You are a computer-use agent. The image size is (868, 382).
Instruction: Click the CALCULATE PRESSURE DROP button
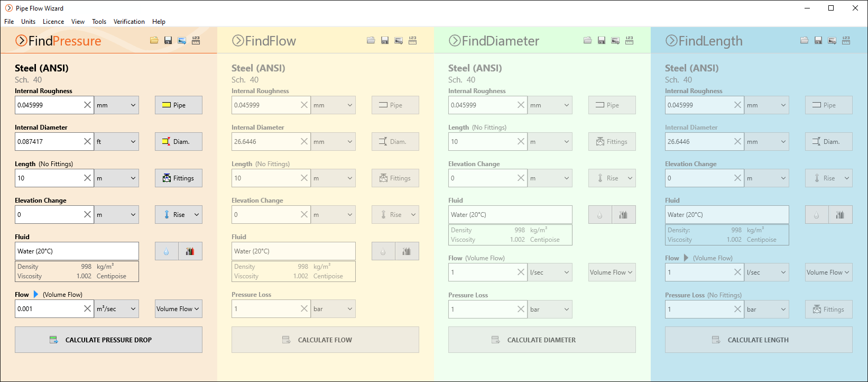[x=108, y=340]
